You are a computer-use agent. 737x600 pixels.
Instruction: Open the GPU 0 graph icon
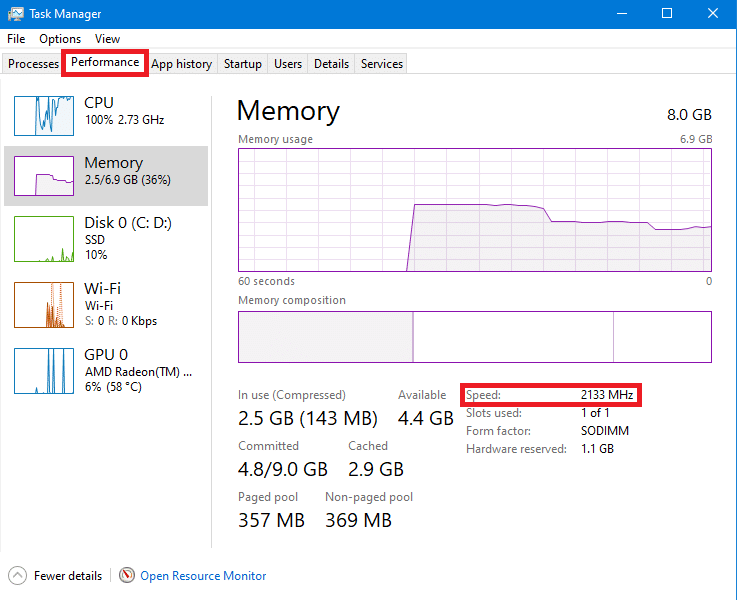[x=44, y=370]
